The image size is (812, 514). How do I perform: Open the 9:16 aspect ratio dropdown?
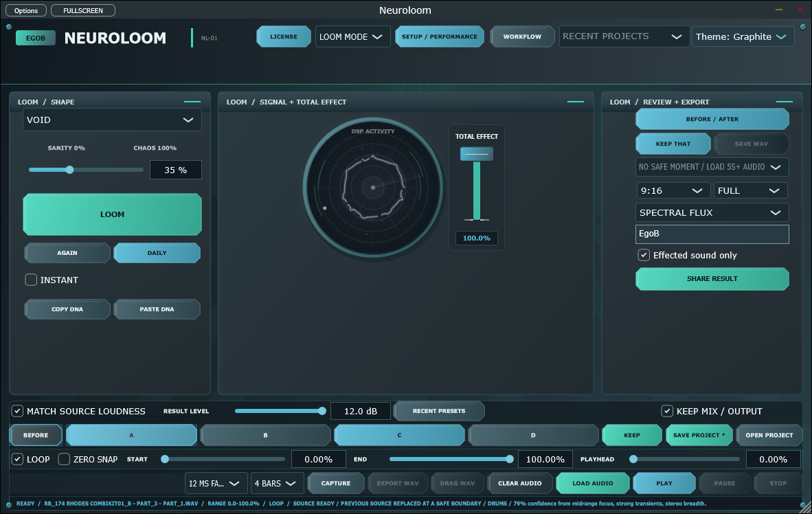pos(673,190)
